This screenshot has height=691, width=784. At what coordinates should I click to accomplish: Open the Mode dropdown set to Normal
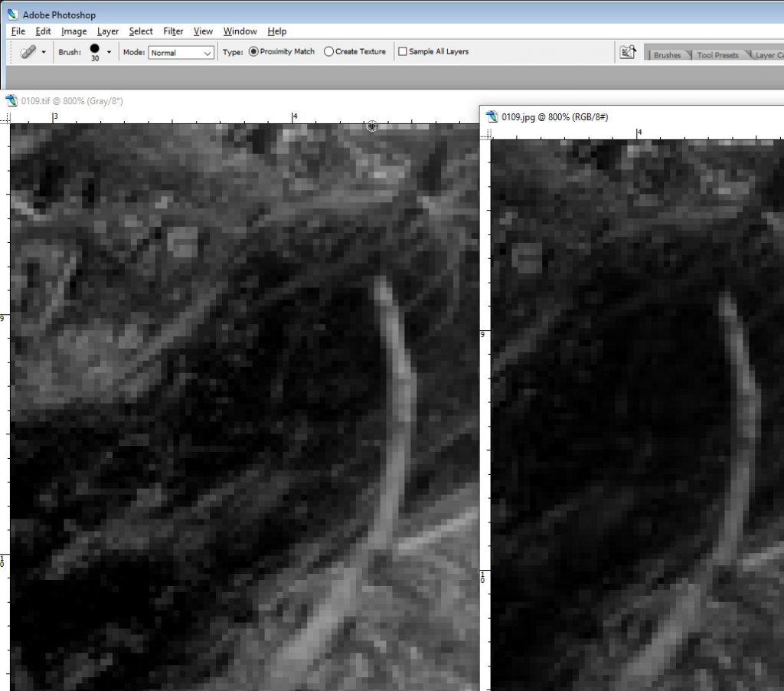[x=181, y=53]
